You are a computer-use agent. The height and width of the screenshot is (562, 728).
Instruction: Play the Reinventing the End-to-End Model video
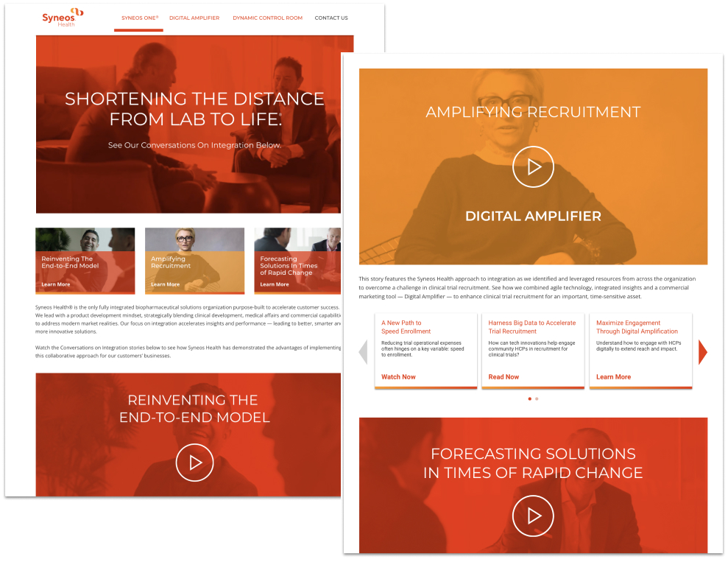[194, 463]
